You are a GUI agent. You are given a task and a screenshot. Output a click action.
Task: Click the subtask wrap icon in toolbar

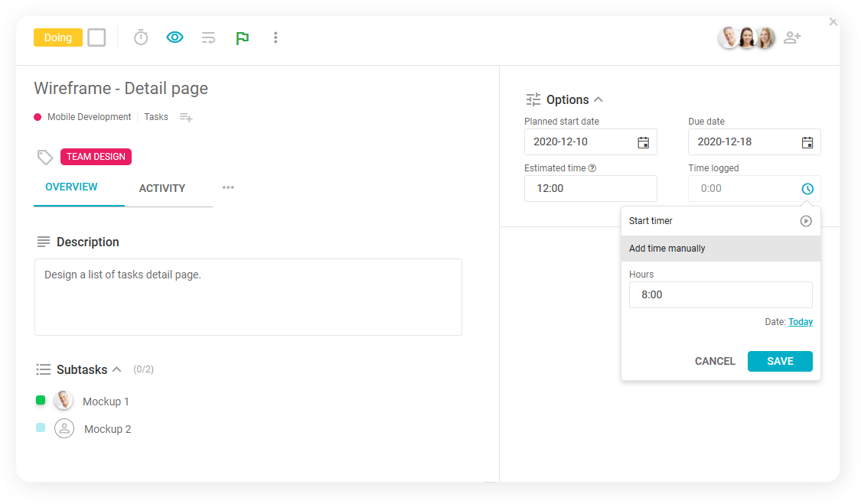tap(208, 38)
